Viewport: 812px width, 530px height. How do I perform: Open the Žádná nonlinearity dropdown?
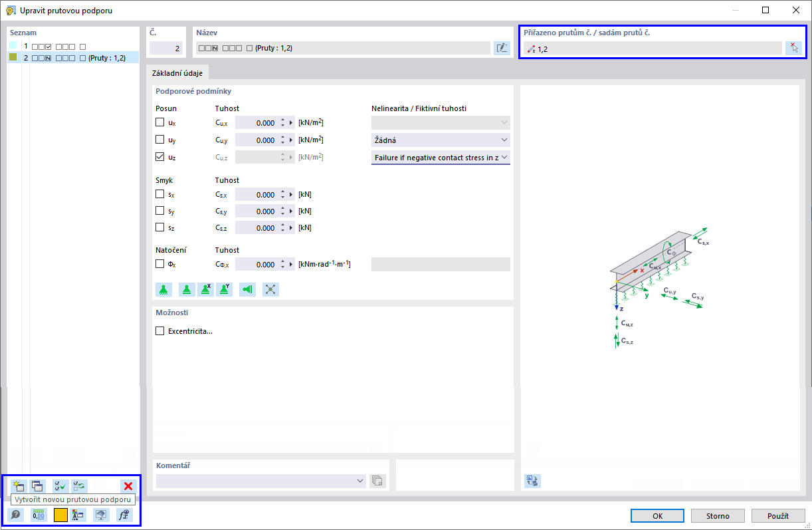pos(441,140)
